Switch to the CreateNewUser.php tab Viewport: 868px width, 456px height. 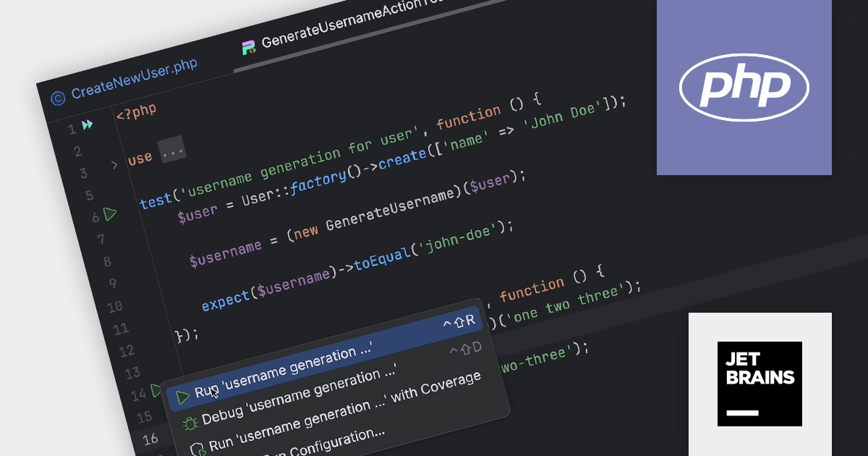coord(134,77)
